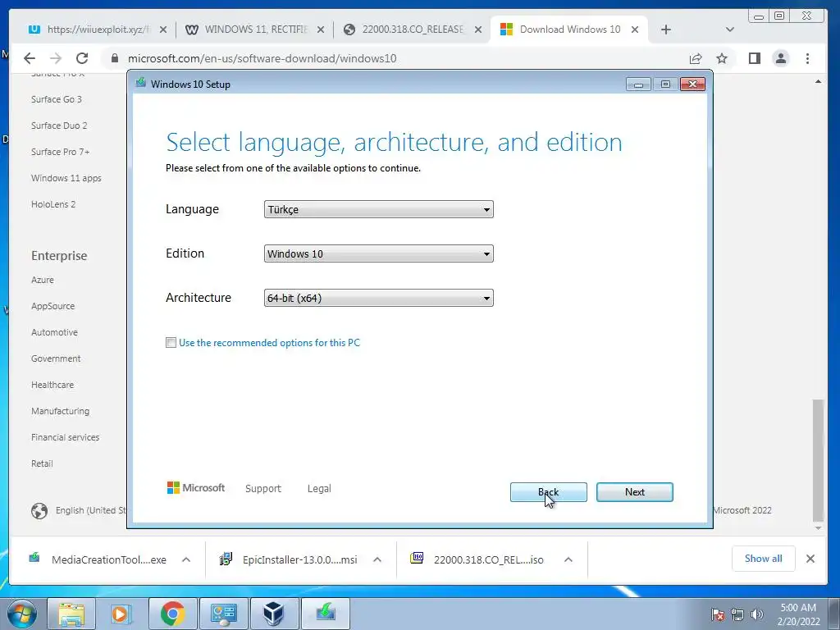Open the AppSource link

pyautogui.click(x=53, y=307)
